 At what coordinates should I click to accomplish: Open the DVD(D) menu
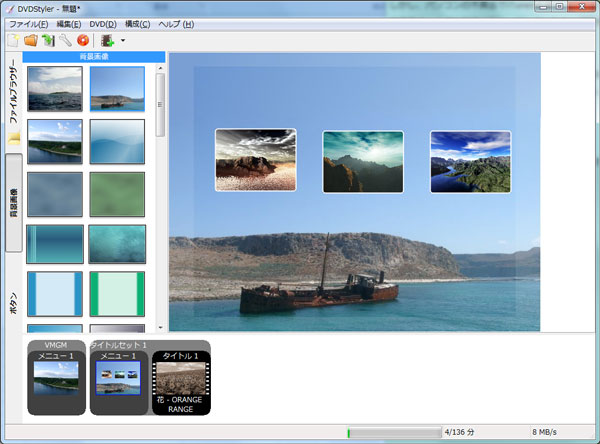point(106,23)
